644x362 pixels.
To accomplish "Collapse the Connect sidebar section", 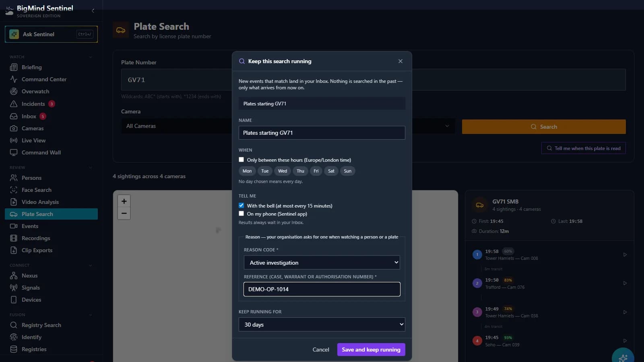I will pos(91,265).
